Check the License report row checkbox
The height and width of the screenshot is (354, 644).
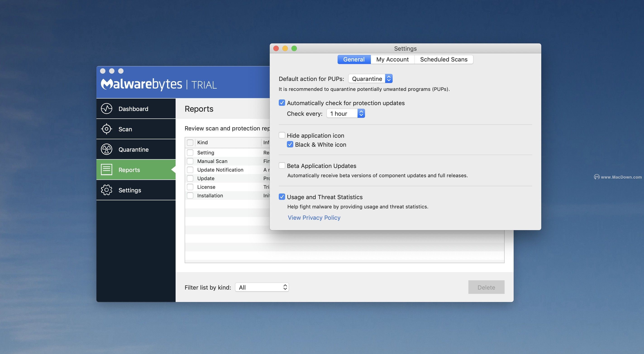pyautogui.click(x=190, y=187)
